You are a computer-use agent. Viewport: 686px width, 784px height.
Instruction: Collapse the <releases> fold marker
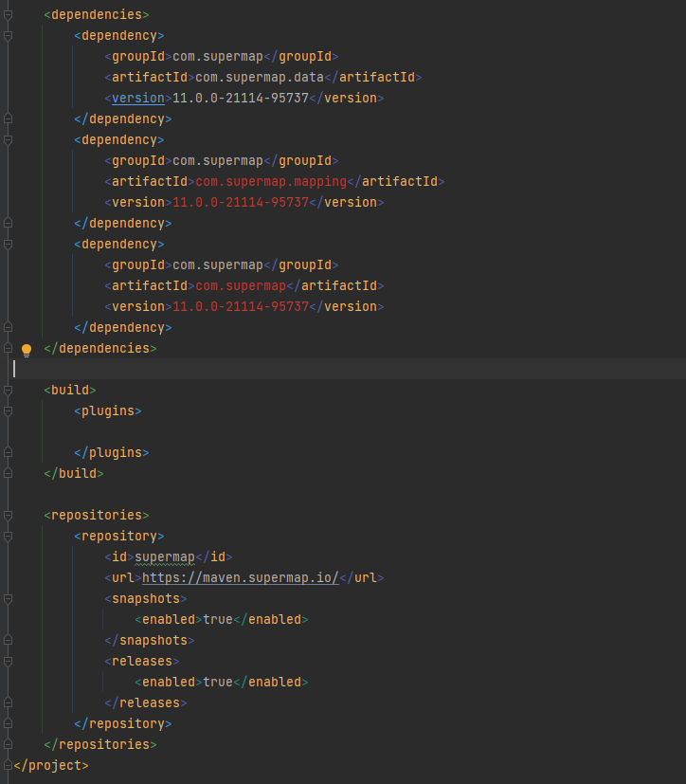click(8, 661)
